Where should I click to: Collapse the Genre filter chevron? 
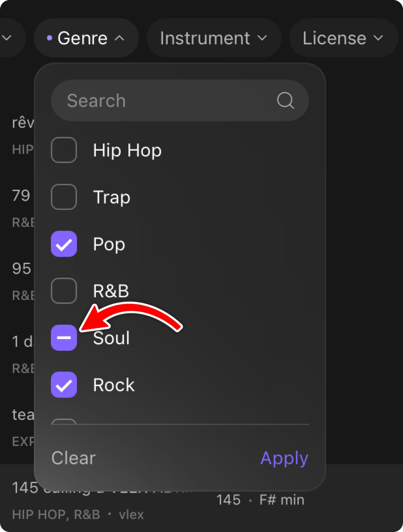click(120, 38)
